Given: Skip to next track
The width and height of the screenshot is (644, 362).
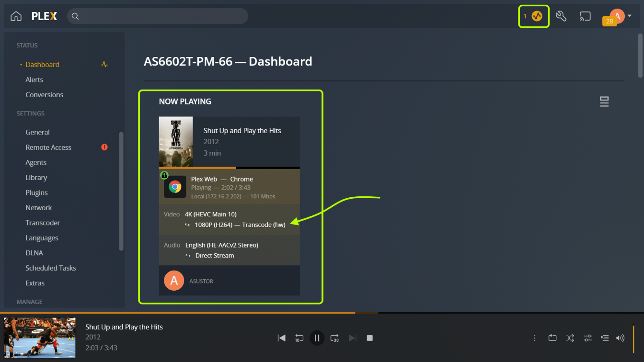Looking at the screenshot, I should coord(352,338).
